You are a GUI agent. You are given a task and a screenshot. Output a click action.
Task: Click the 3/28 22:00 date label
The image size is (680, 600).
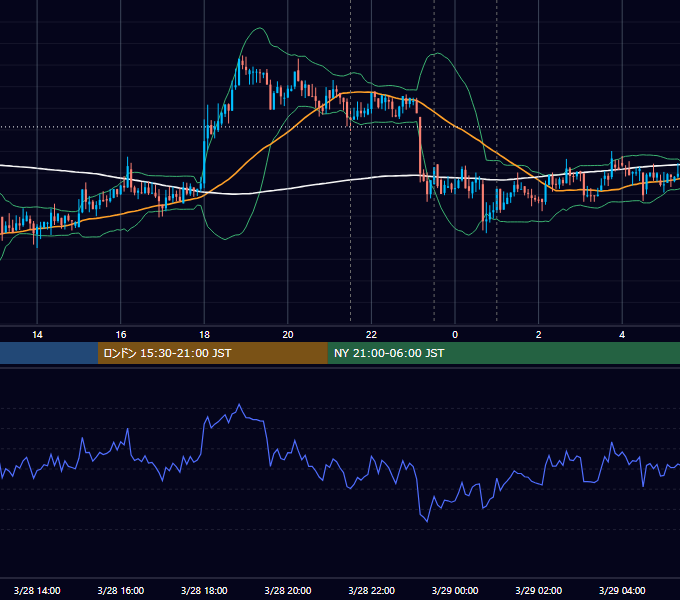point(372,590)
